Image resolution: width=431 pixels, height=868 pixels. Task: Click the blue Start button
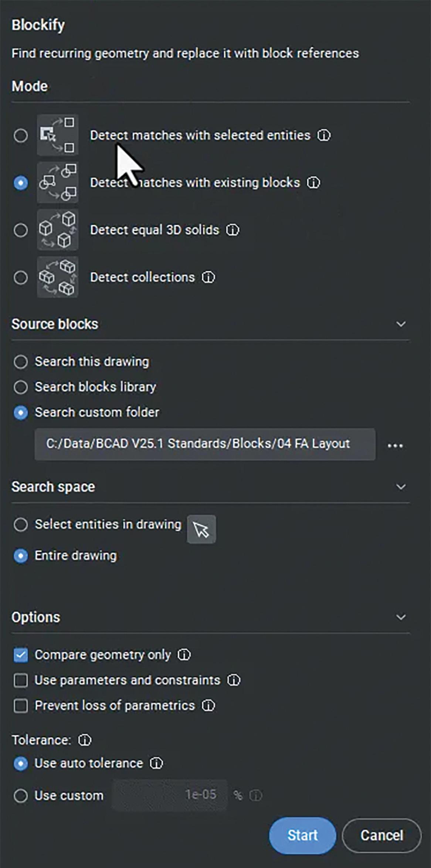point(302,835)
